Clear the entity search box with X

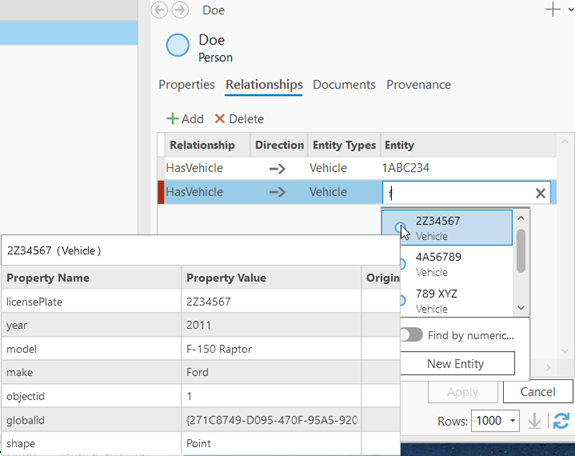pos(540,193)
